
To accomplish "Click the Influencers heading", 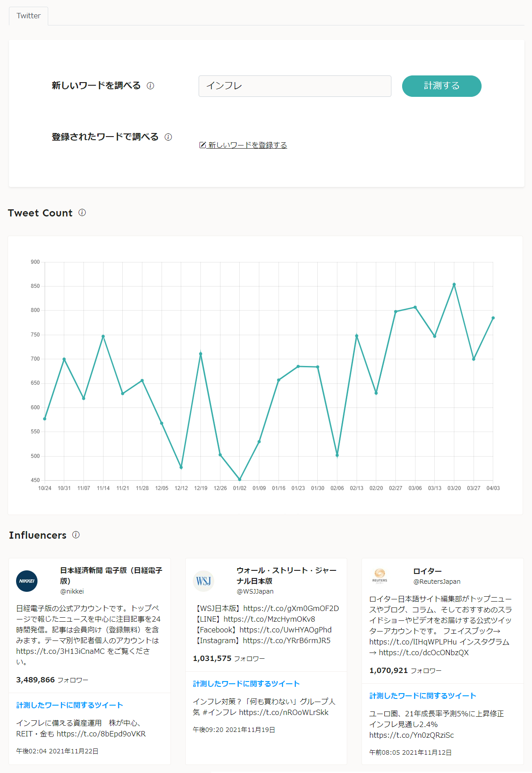I will pyautogui.click(x=37, y=535).
